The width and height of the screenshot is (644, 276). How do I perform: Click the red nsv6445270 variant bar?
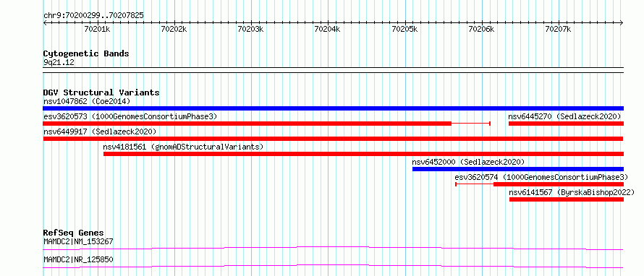coord(567,124)
